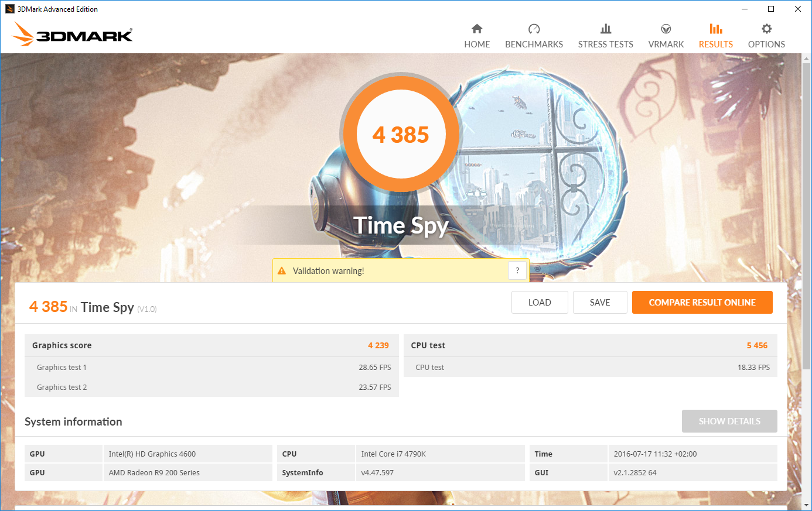Click the (V1.0) version label
The width and height of the screenshot is (812, 511).
(147, 309)
